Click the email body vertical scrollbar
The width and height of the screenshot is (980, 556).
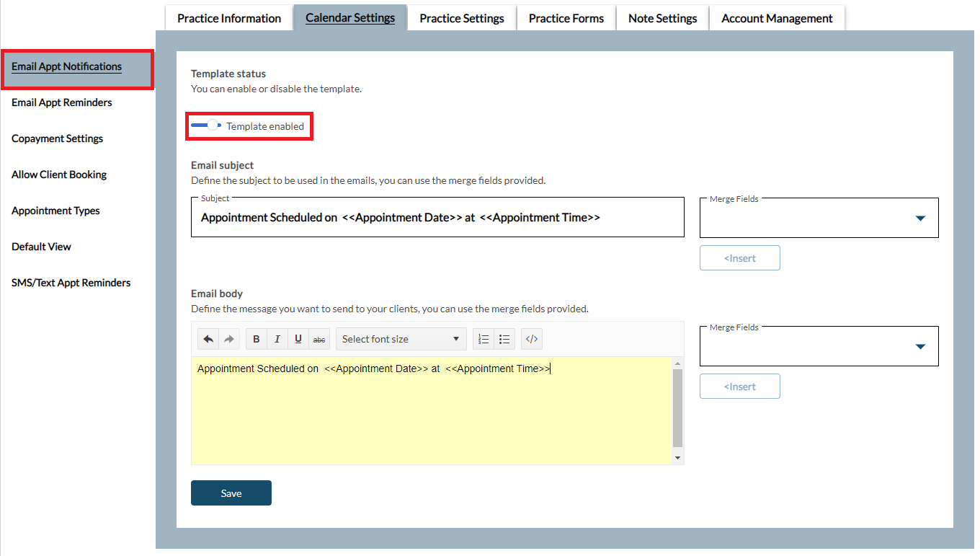click(x=677, y=407)
